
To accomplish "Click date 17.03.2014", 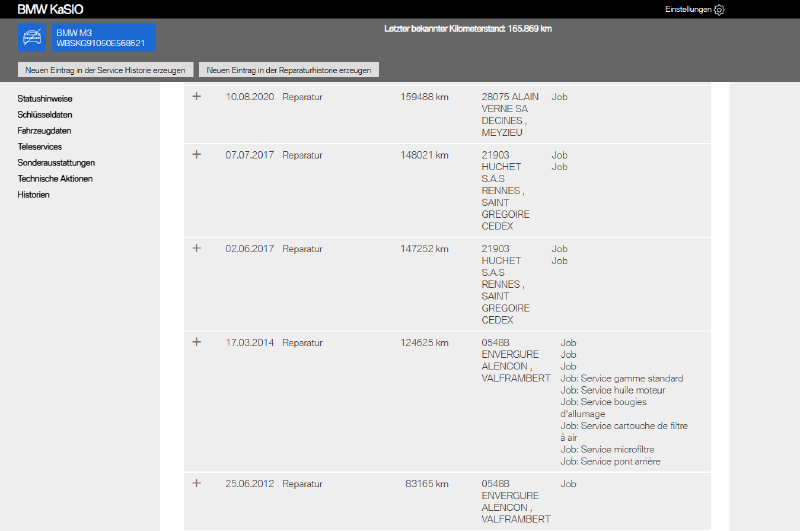I will coord(249,343).
